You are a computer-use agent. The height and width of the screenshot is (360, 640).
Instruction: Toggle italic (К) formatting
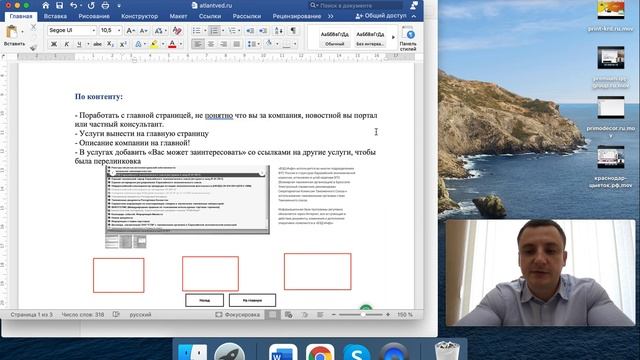pyautogui.click(x=67, y=44)
